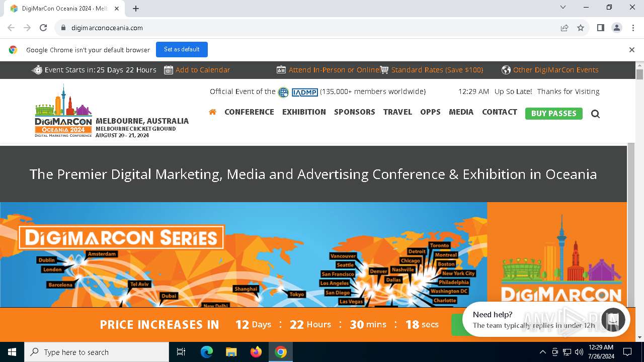Open the Windows Start menu
The width and height of the screenshot is (644, 362).
[12, 352]
